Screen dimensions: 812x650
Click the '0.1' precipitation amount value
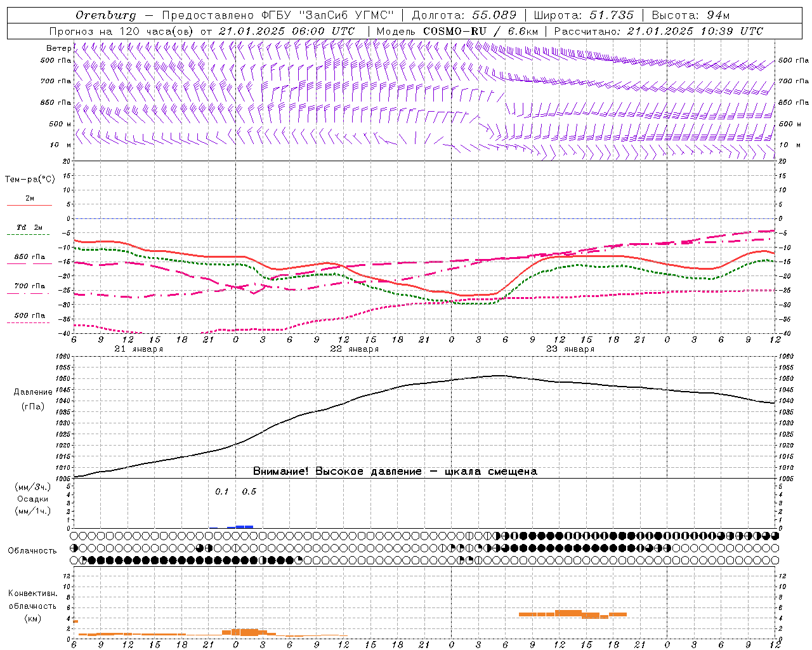point(221,491)
